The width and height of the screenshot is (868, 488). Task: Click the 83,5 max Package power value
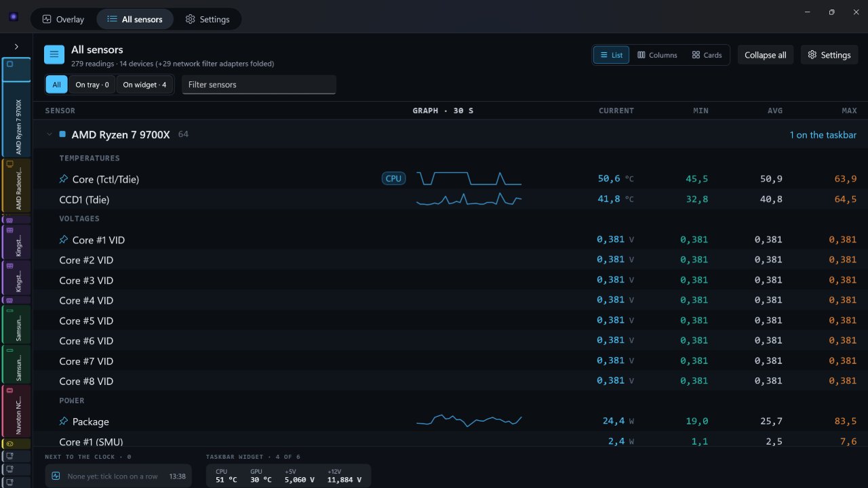tap(846, 422)
